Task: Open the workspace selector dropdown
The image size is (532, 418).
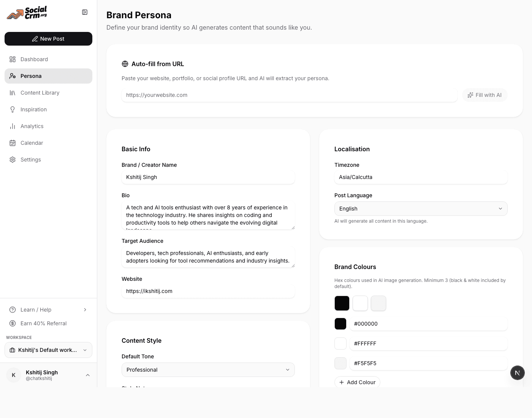Action: [48, 350]
